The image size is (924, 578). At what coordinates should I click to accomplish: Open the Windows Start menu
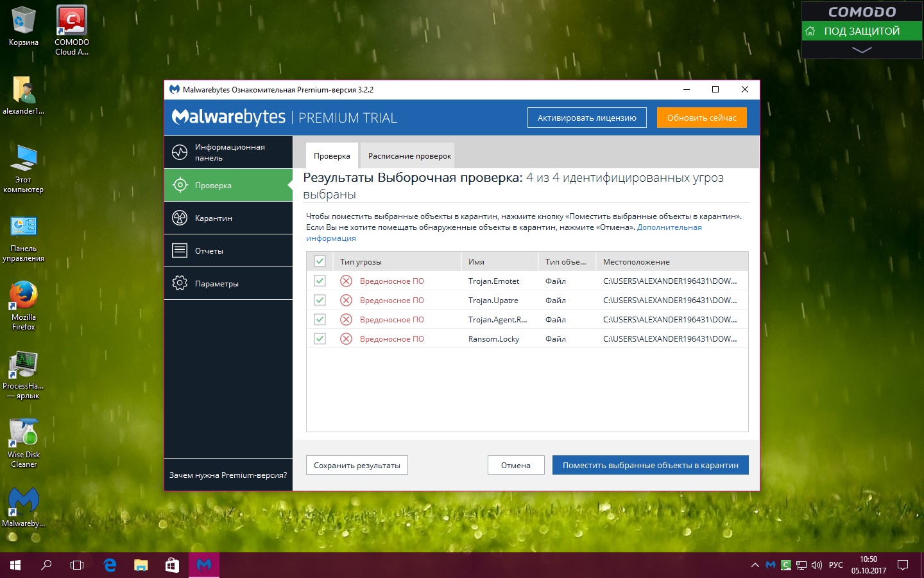pyautogui.click(x=15, y=565)
